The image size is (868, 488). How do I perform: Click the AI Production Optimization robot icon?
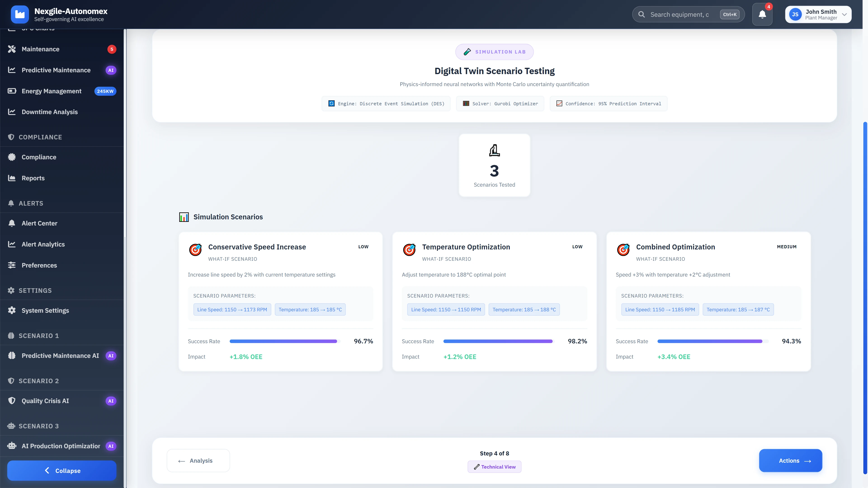point(12,446)
